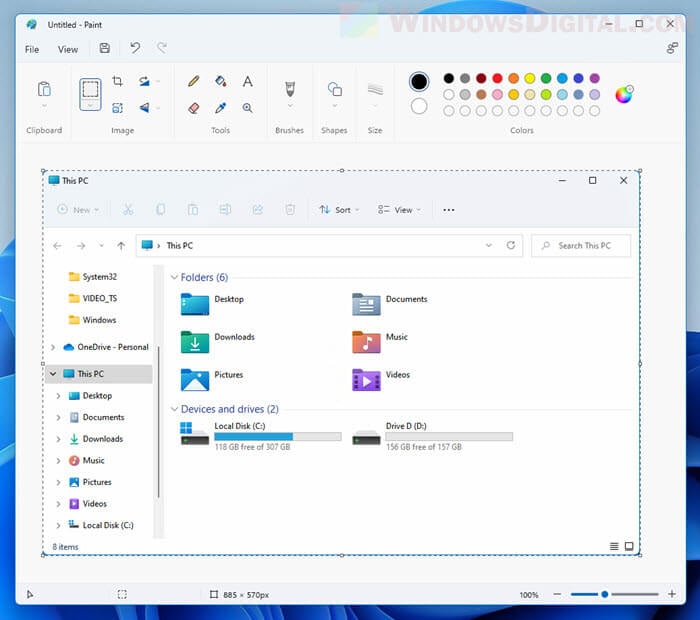Click the Refresh icon beside the address bar
This screenshot has height=620, width=700.
511,245
